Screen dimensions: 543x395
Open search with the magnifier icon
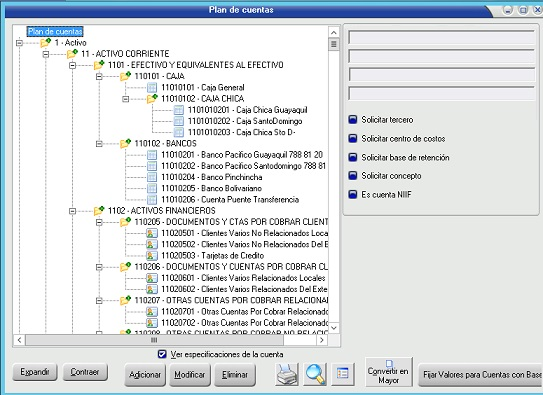[315, 374]
